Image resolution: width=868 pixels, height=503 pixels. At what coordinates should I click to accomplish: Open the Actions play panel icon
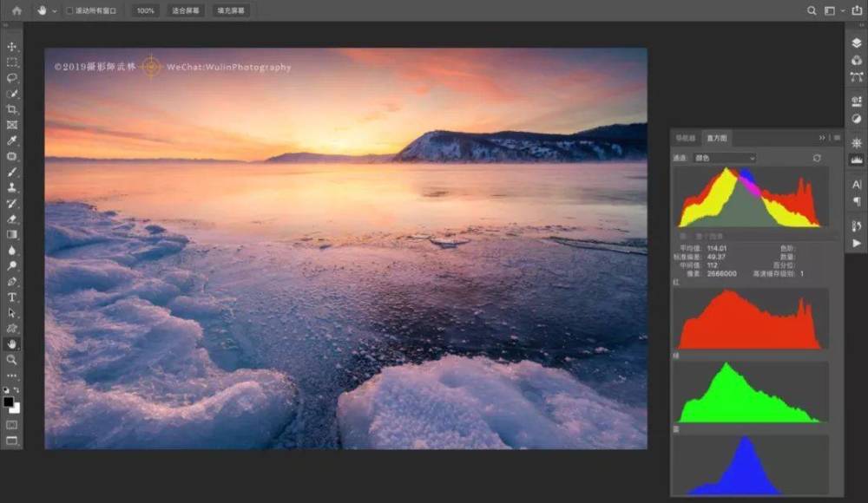tap(857, 243)
